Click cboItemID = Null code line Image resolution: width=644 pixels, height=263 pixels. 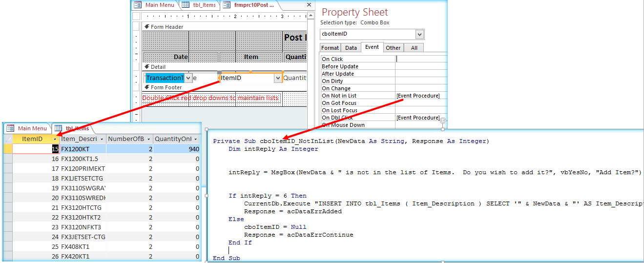pos(275,227)
